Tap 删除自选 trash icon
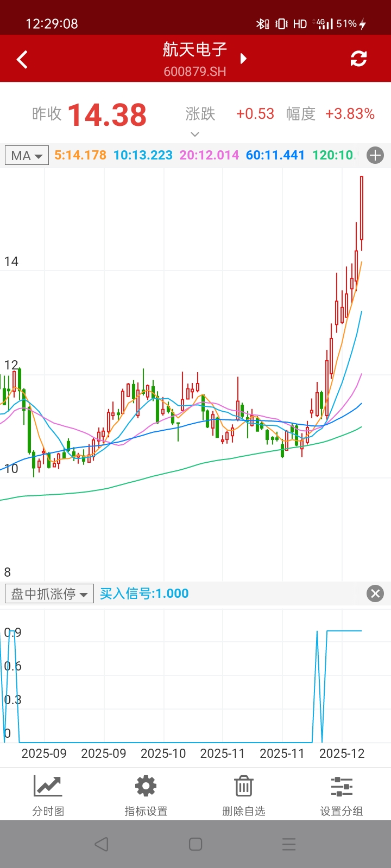Screen dimensions: 391x868 (244, 795)
